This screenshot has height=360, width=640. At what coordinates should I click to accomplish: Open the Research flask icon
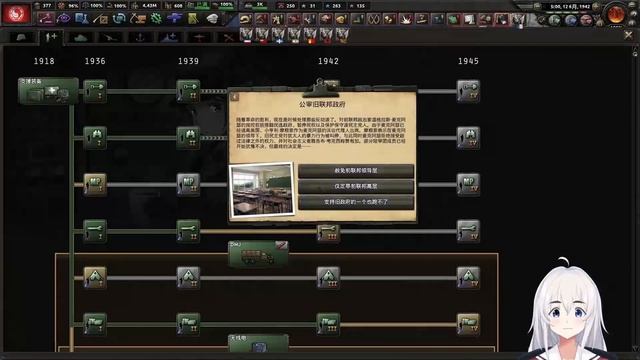point(82,18)
